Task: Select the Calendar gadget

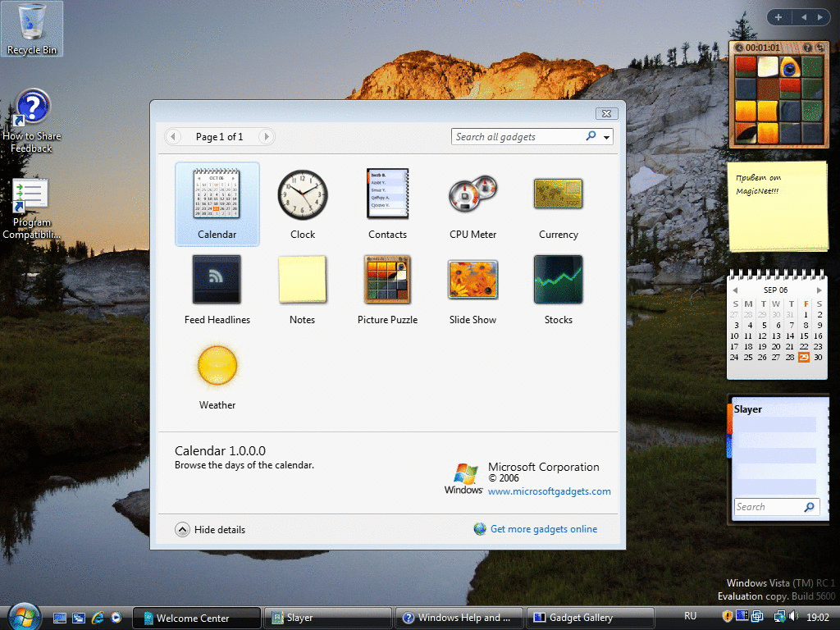Action: click(217, 204)
